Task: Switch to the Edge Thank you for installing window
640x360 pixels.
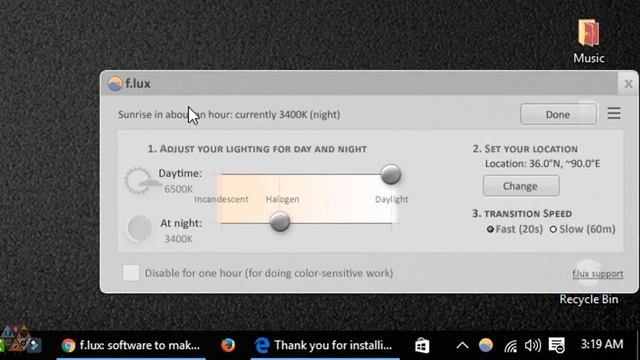Action: point(325,345)
